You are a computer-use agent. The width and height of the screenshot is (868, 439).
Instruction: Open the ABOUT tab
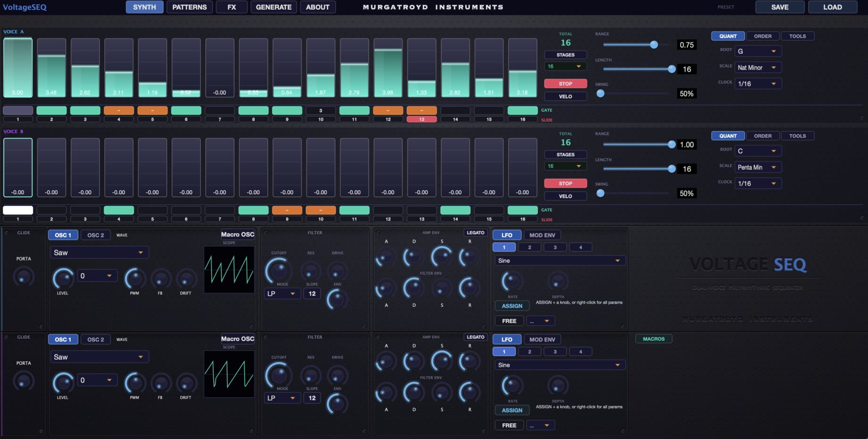pos(317,7)
